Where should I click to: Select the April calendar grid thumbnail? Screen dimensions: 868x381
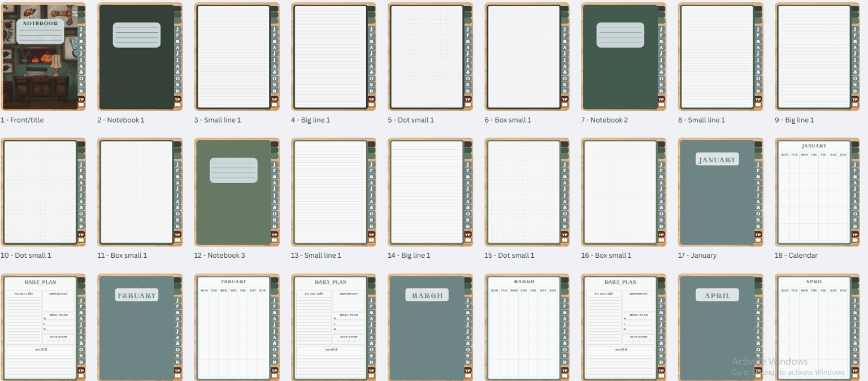click(817, 327)
